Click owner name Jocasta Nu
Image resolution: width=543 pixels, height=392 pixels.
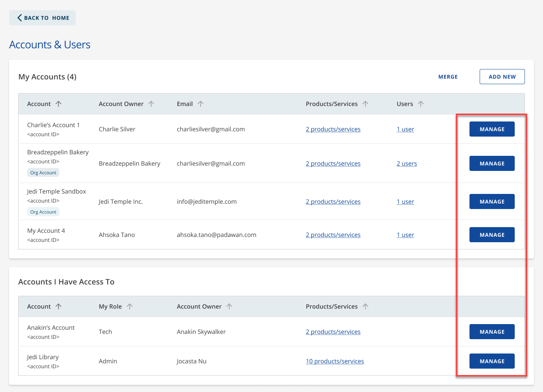point(192,361)
